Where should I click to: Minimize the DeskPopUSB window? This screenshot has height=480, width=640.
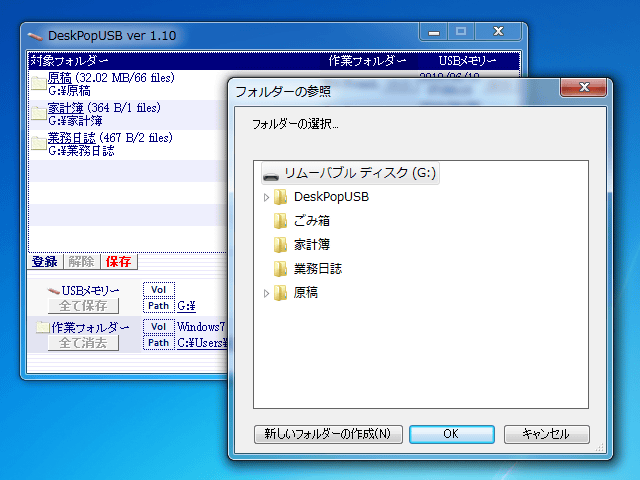coord(434,32)
